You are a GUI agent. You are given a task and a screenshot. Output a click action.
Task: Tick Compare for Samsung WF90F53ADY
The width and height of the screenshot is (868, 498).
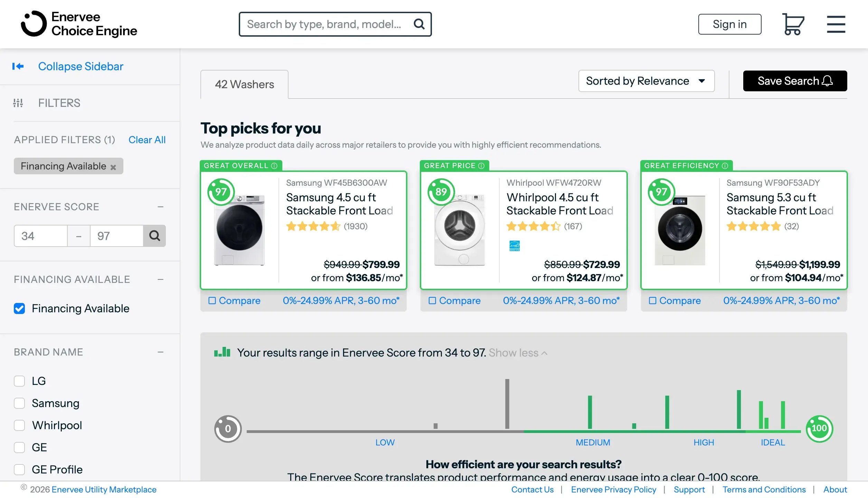click(652, 301)
